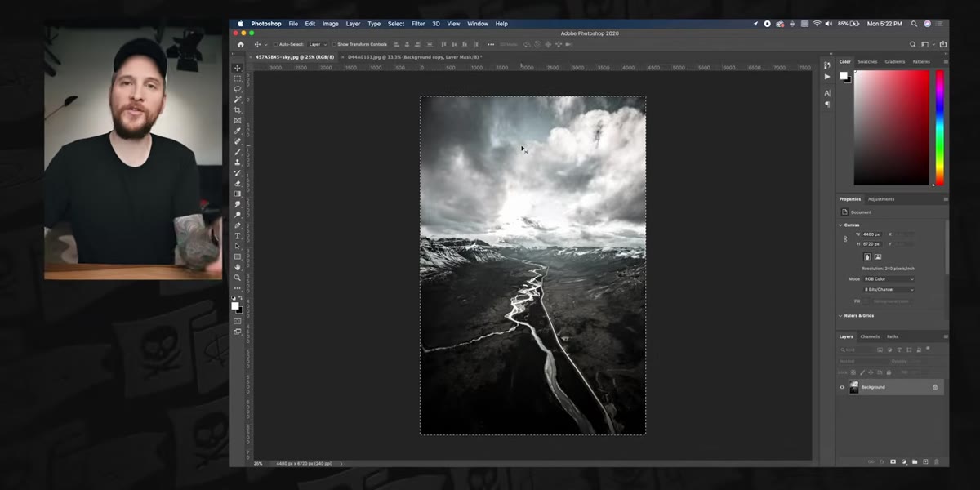Delete layer trash icon
The width and height of the screenshot is (980, 490).
coord(936,461)
